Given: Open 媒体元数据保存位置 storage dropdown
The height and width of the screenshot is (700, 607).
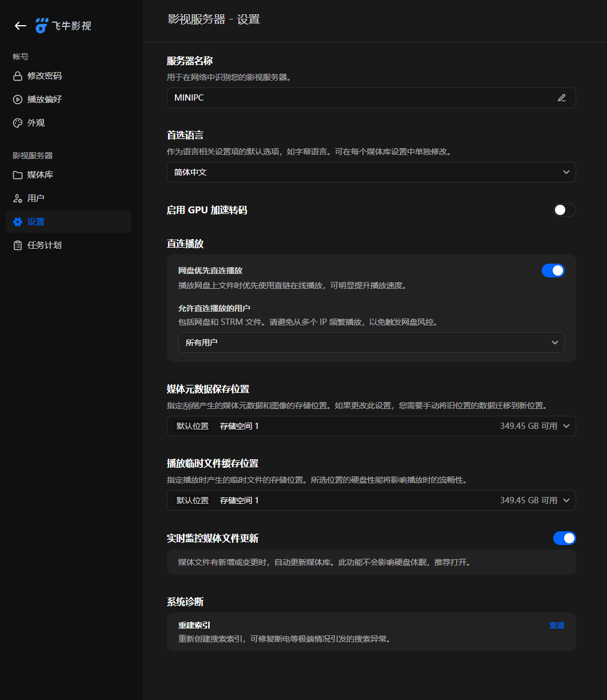Looking at the screenshot, I should (372, 426).
